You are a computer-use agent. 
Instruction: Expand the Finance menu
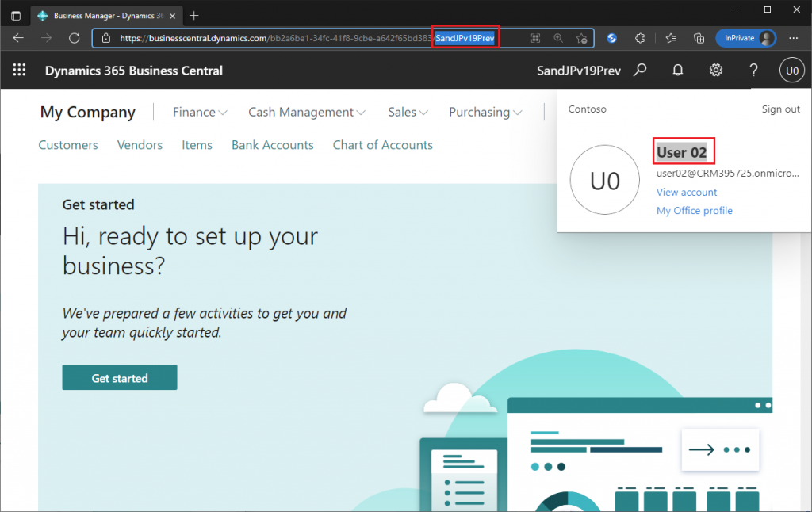(200, 112)
